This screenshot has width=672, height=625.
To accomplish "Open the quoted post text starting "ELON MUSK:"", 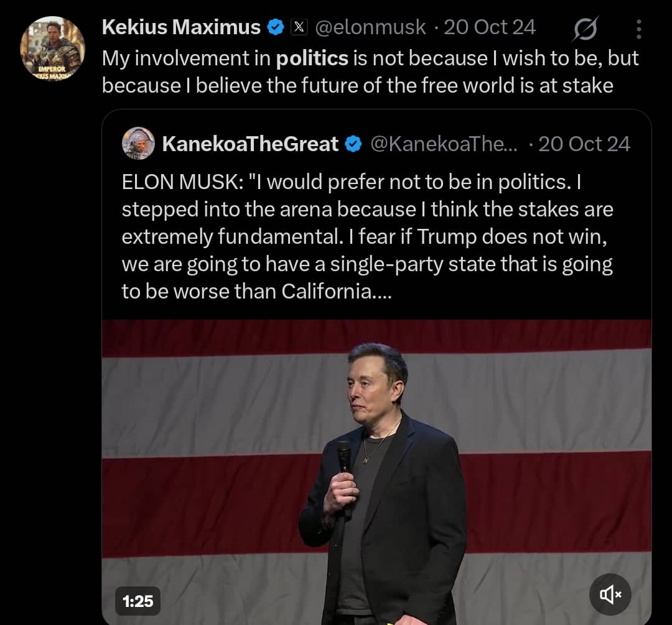I will click(x=367, y=236).
